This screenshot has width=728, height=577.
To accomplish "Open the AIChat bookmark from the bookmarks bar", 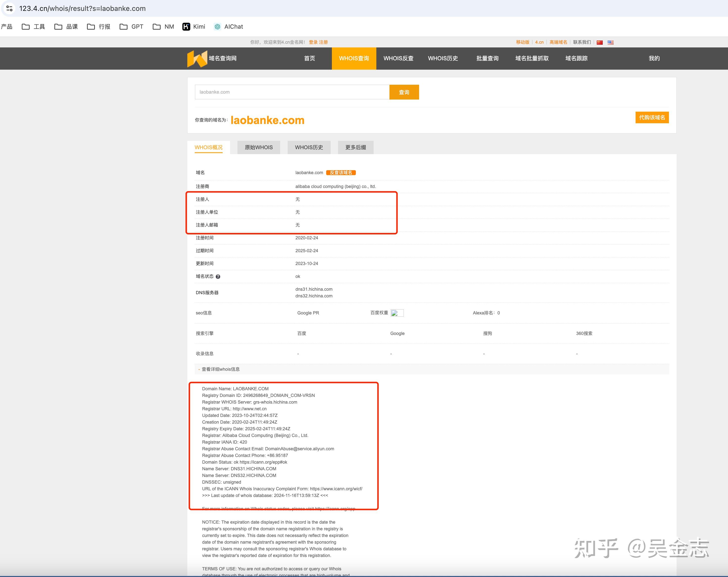I will tap(228, 26).
